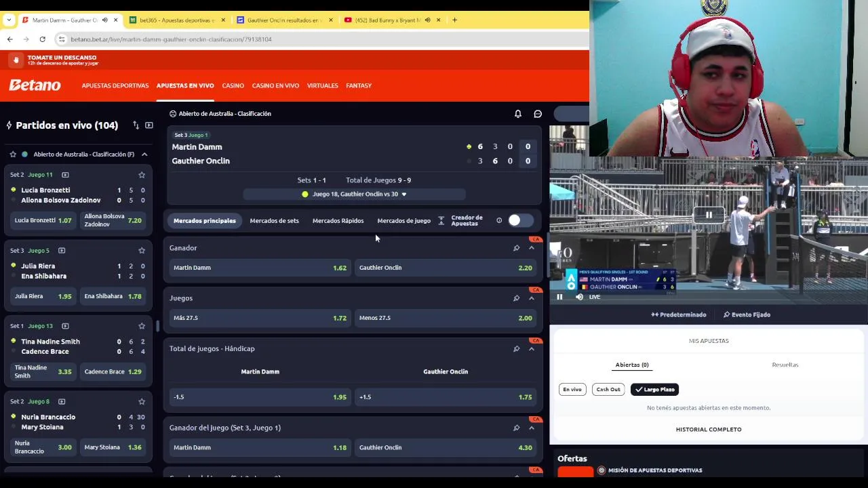Switch to the bet365 browser tab
The width and height of the screenshot is (868, 488).
[177, 20]
